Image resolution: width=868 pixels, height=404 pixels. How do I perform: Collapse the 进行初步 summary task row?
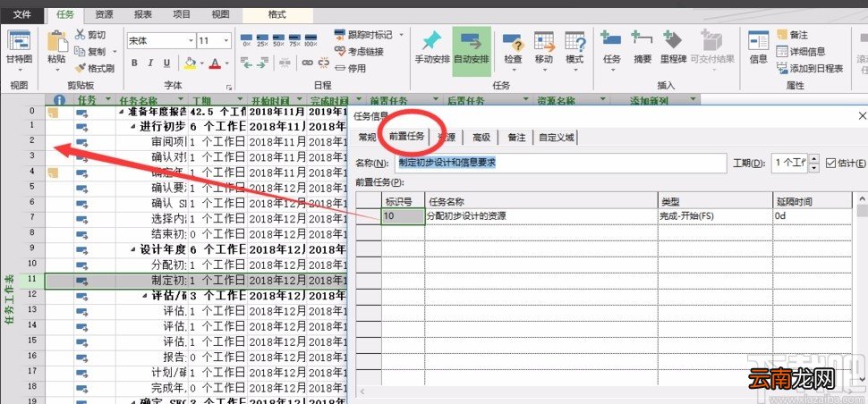[132, 126]
